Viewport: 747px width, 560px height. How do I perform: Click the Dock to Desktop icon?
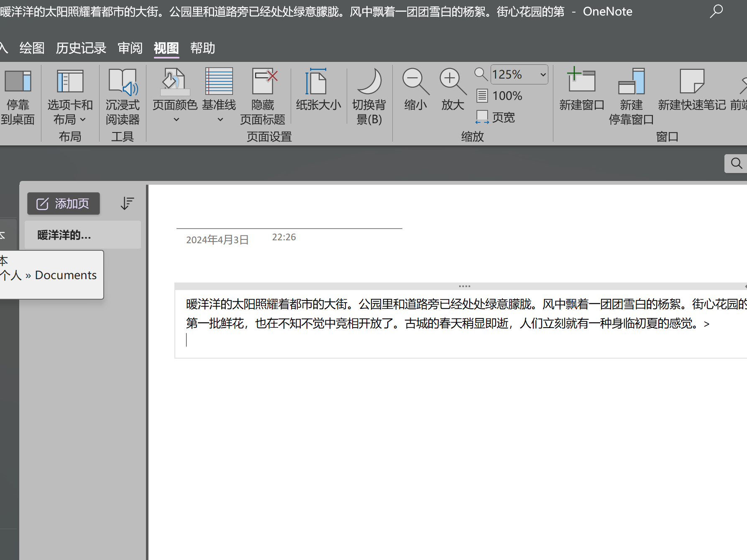click(x=18, y=81)
